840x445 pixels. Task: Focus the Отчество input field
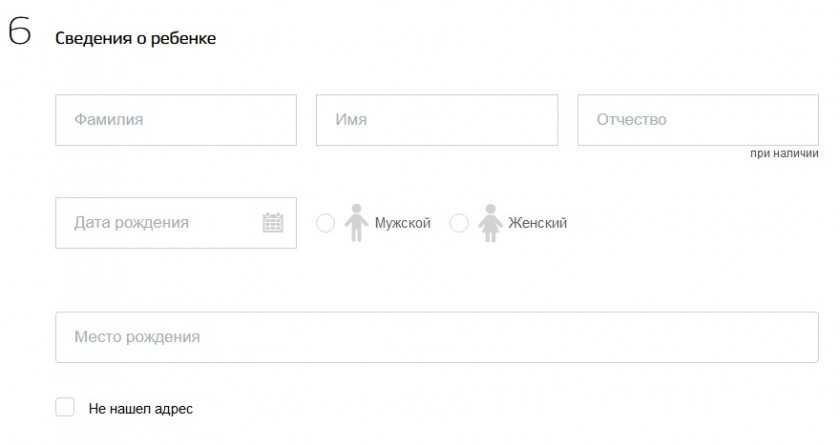(698, 120)
